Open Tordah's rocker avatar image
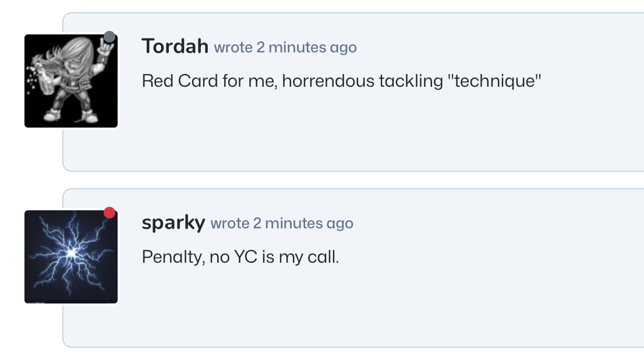Screen dimensions: 644x360 point(71,81)
